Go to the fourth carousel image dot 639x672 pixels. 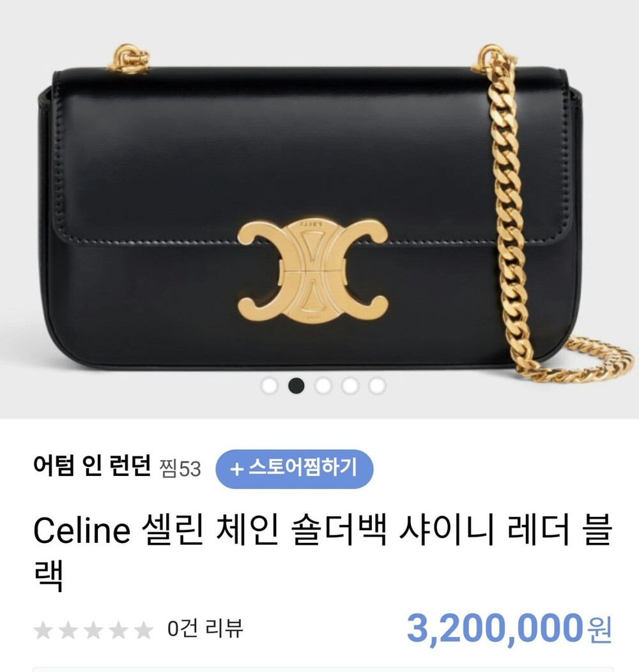(350, 386)
